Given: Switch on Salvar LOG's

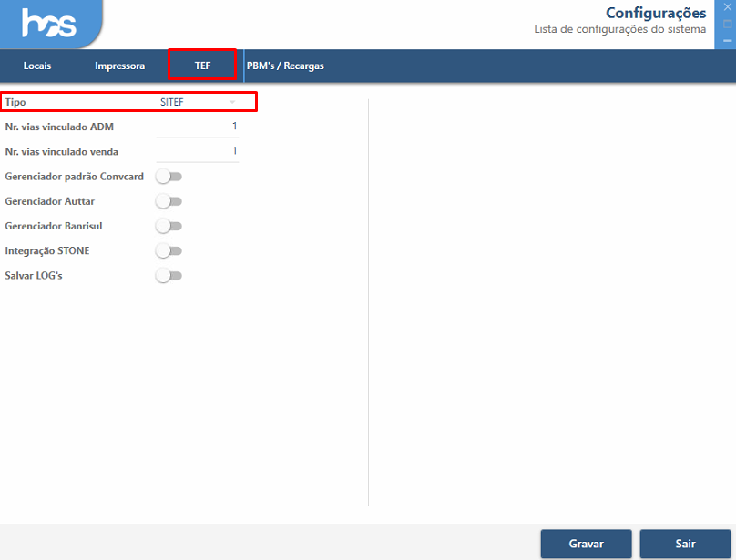Looking at the screenshot, I should pos(169,276).
